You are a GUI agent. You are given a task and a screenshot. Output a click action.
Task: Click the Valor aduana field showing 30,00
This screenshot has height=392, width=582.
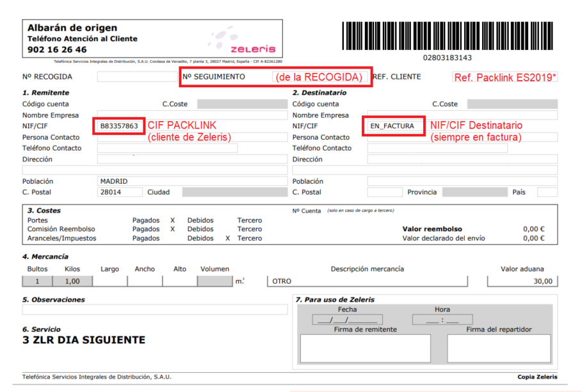522,281
